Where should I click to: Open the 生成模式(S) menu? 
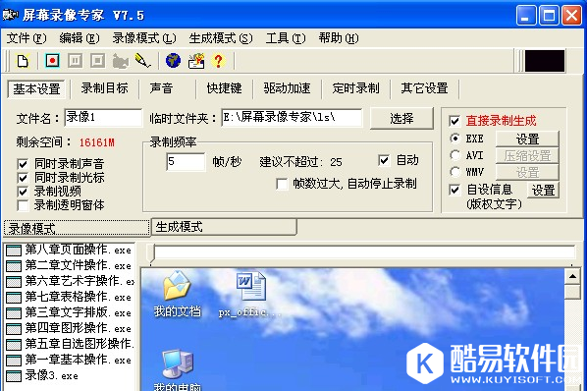click(221, 38)
